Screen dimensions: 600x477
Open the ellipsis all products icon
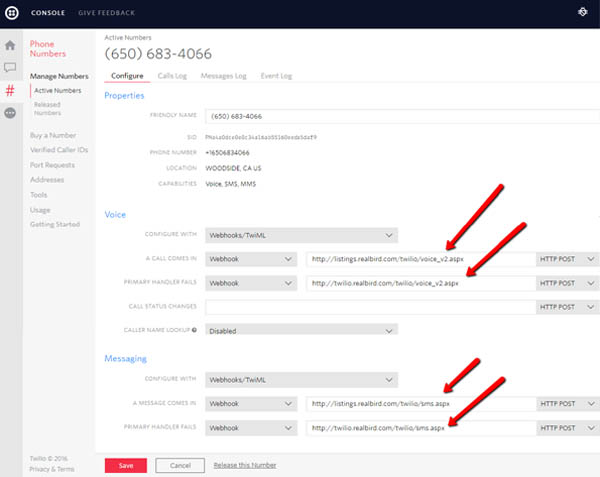[10, 114]
